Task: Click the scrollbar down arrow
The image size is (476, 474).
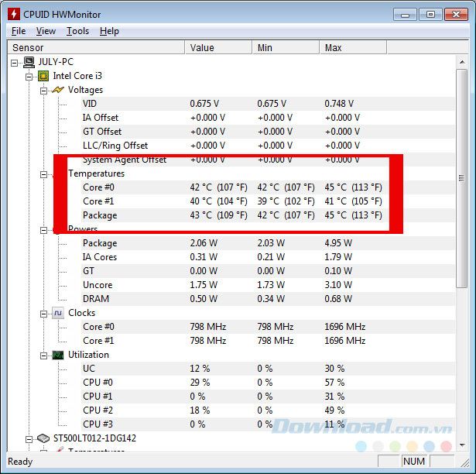Action: 462,445
